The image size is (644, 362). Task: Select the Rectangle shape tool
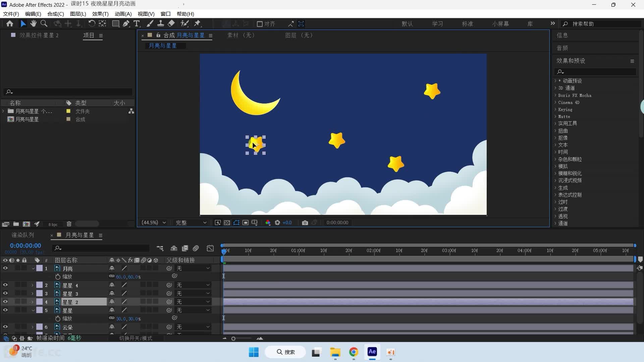click(115, 23)
